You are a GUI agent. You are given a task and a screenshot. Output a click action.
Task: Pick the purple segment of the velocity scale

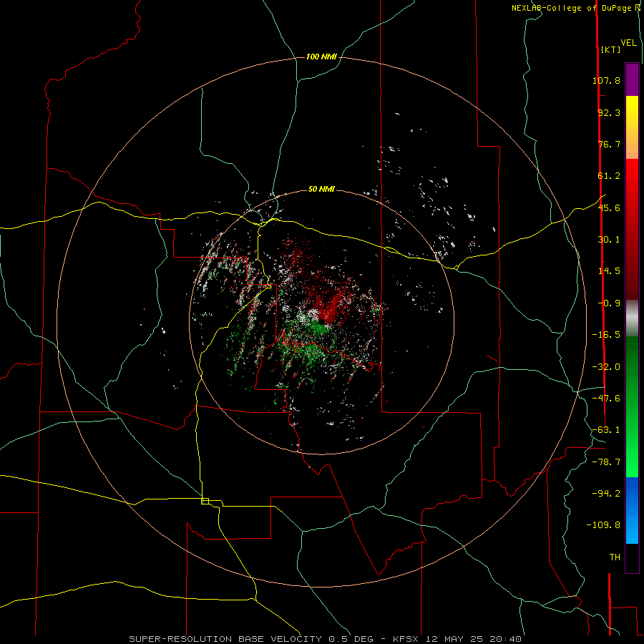click(632, 79)
